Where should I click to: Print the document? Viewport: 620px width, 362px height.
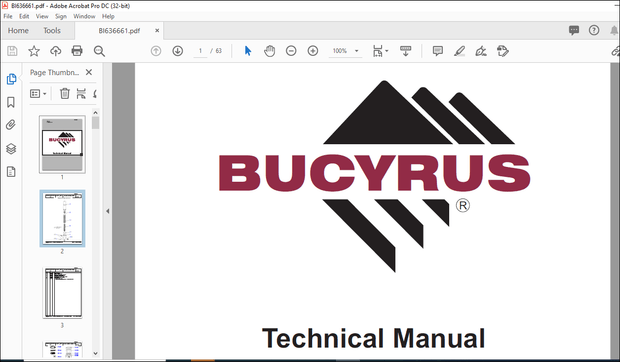(x=77, y=51)
